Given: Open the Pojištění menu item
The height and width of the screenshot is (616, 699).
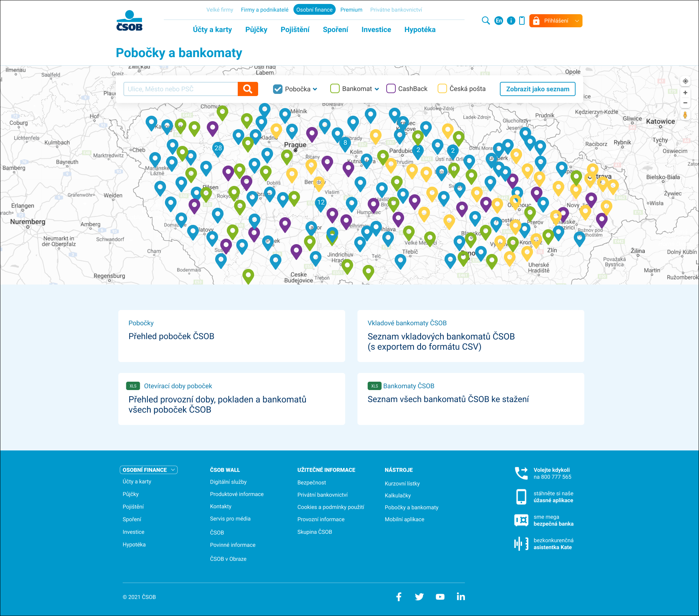Looking at the screenshot, I should click(x=295, y=30).
